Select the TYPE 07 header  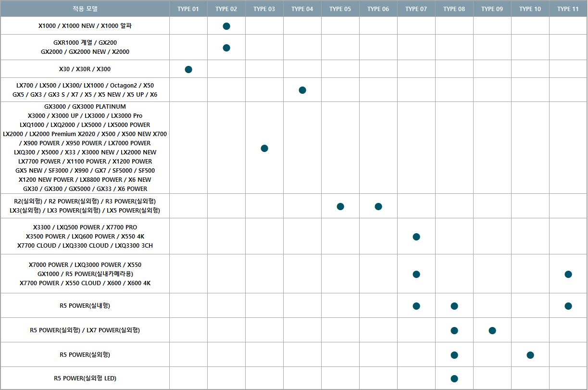click(416, 9)
